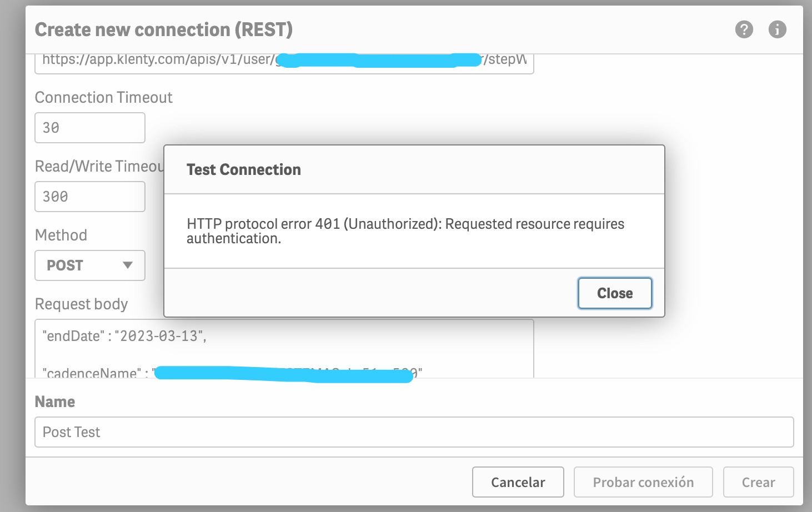
Task: Focus the Name field containing Post Test
Action: click(x=414, y=432)
